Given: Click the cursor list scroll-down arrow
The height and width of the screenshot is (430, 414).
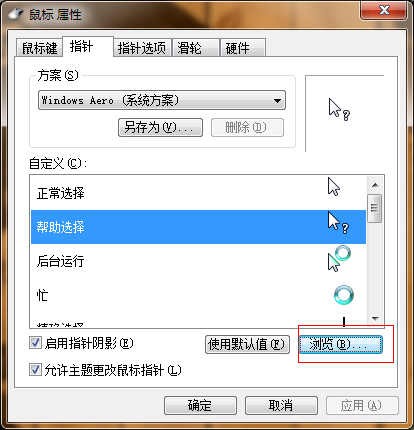Looking at the screenshot, I should [x=375, y=319].
